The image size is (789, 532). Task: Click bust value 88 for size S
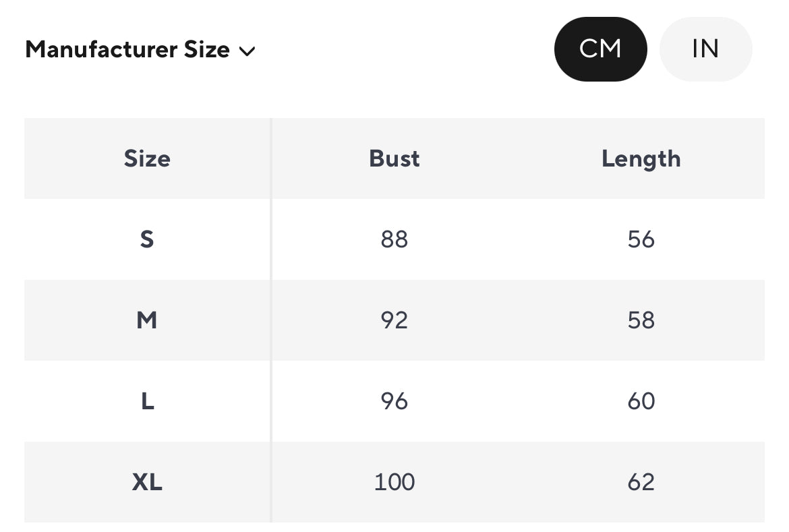coord(394,239)
